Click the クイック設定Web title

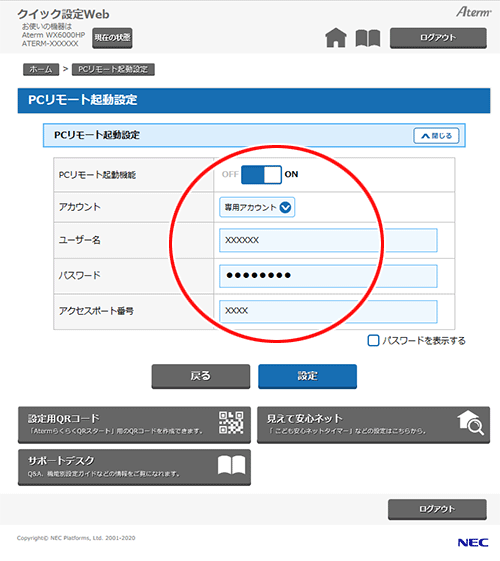click(x=63, y=14)
